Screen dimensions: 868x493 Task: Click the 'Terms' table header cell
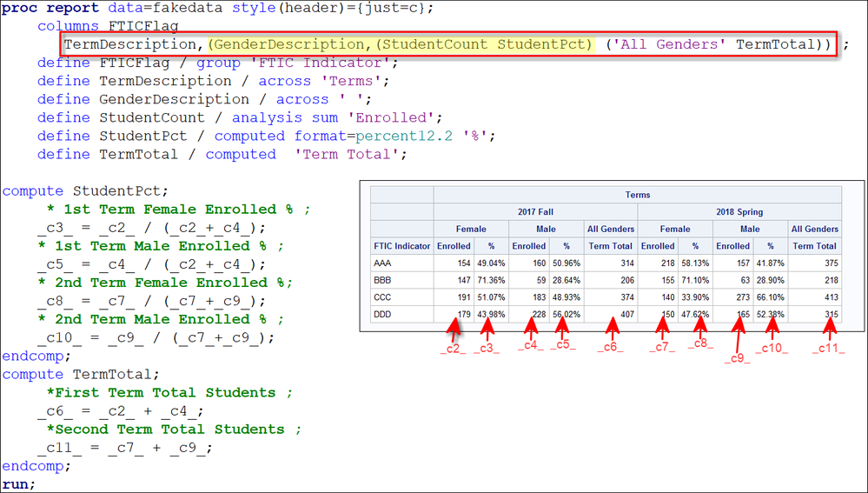click(637, 195)
